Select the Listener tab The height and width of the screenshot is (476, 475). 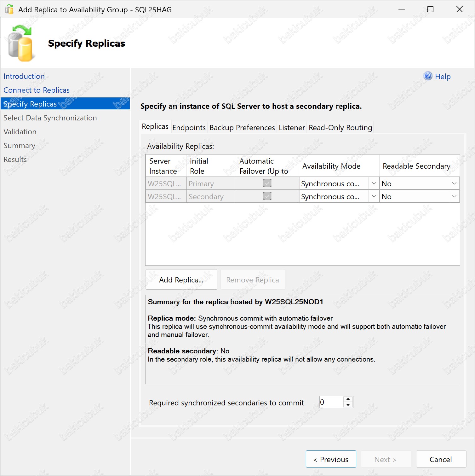tap(292, 128)
